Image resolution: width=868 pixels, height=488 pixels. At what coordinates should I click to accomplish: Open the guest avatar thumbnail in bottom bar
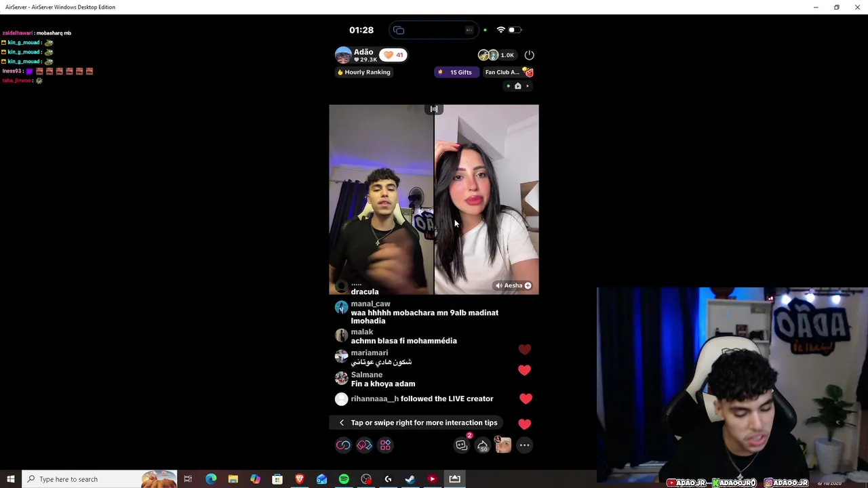(503, 445)
